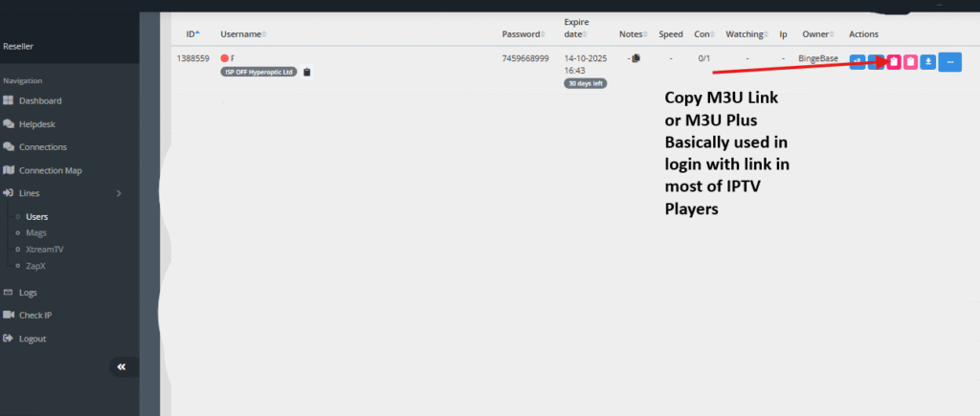
Task: Click the blue add-user action icon for BingeBase row
Action: coord(857,62)
